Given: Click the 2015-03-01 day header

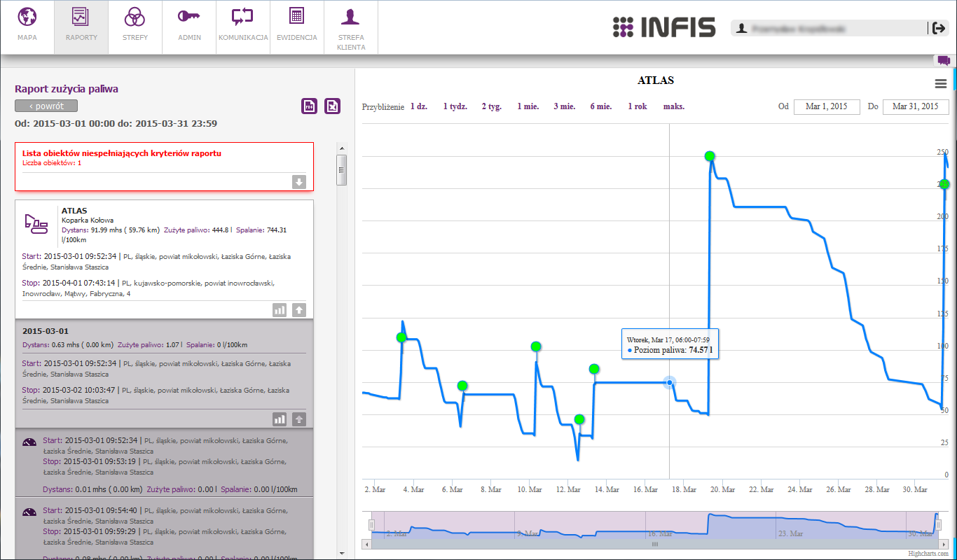Looking at the screenshot, I should pos(45,331).
